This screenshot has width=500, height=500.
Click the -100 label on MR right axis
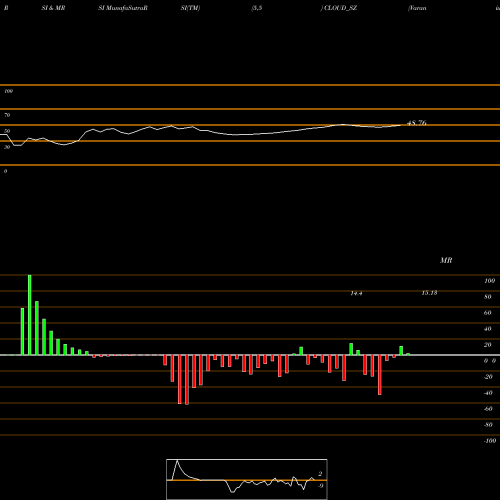tap(490, 441)
